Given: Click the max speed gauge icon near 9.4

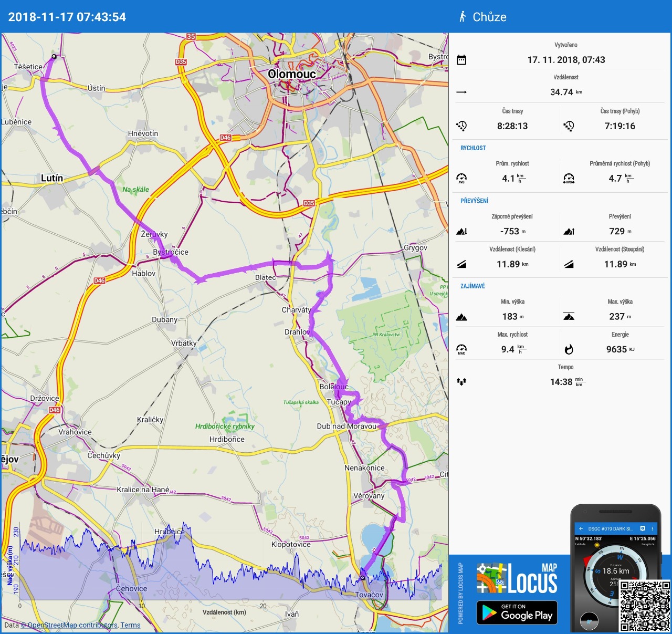Looking at the screenshot, I should click(461, 349).
